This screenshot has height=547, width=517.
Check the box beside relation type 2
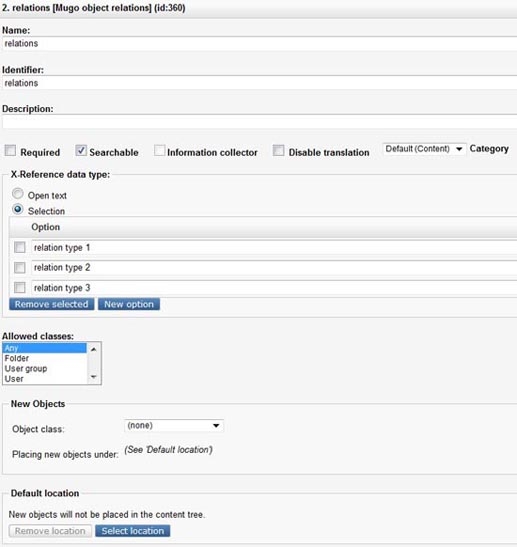pyautogui.click(x=20, y=268)
